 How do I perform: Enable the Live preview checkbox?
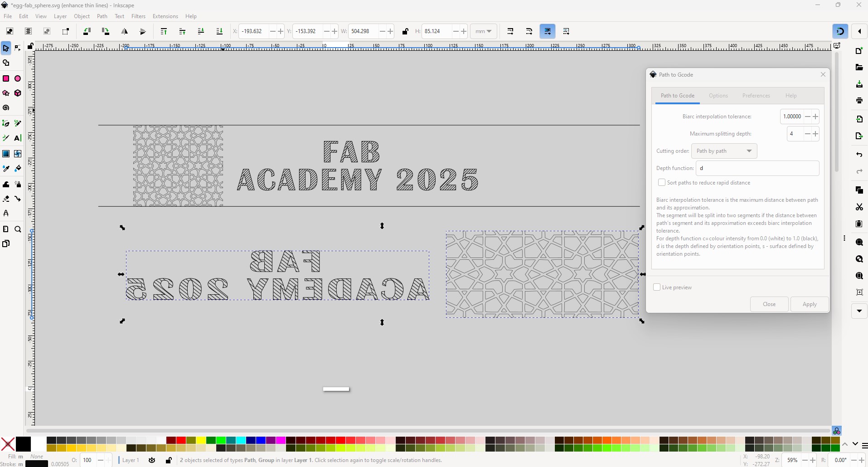656,287
